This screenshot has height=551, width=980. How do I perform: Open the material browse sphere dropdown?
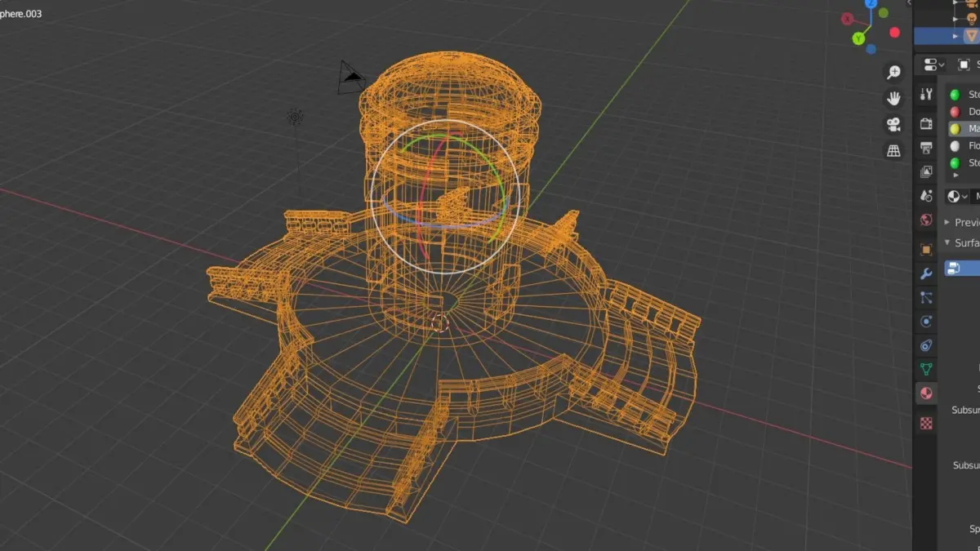point(956,196)
